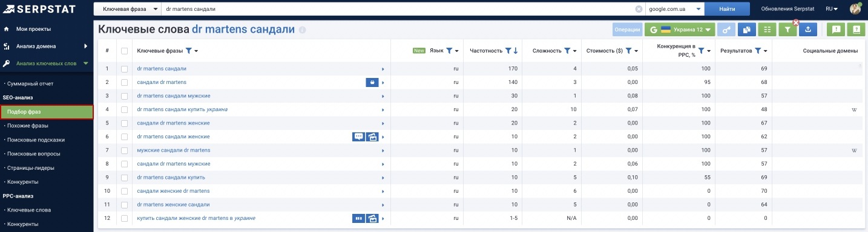Check the box for row 'сандали dr martens'
Image resolution: width=868 pixels, height=232 pixels.
125,82
